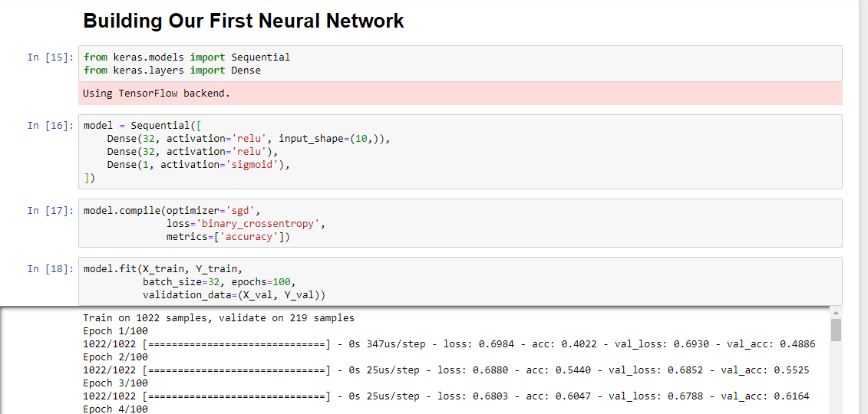Place cursor on 'from keras.layers import Dense' line
Image resolution: width=868 pixels, height=414 pixels.
[x=172, y=70]
